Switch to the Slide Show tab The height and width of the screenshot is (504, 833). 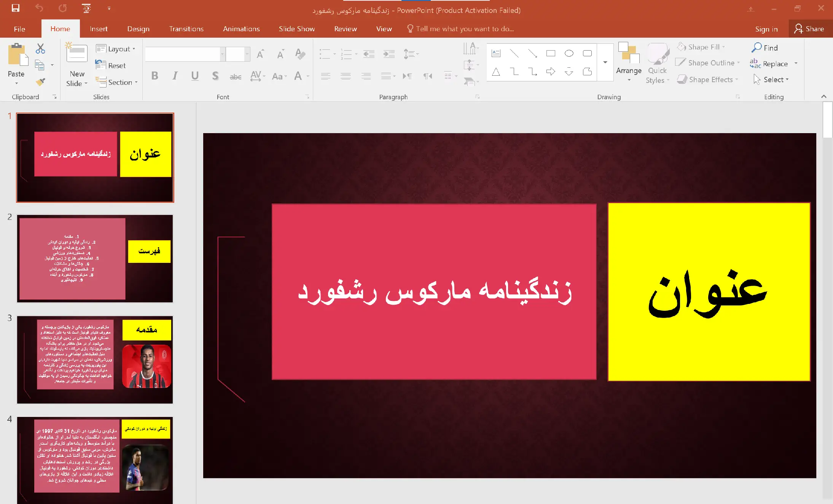click(x=296, y=29)
